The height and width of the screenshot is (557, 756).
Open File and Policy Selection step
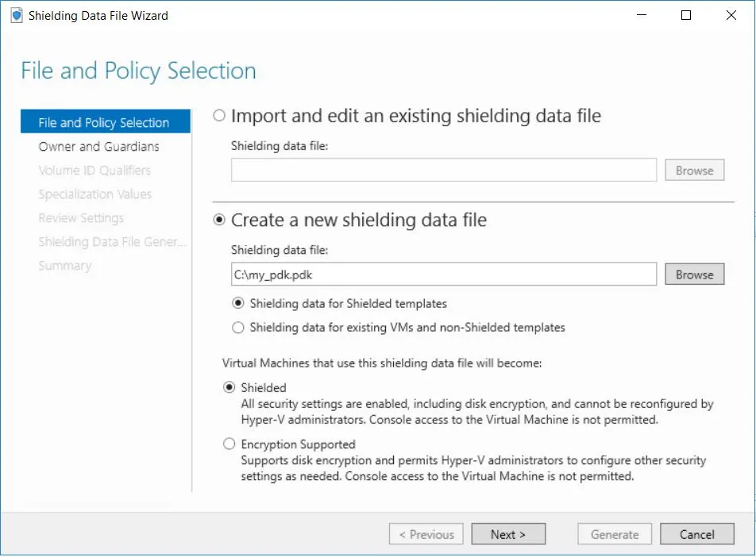104,122
